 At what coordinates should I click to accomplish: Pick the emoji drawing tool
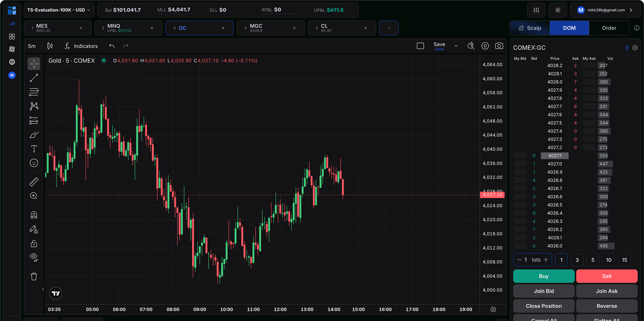coord(34,163)
